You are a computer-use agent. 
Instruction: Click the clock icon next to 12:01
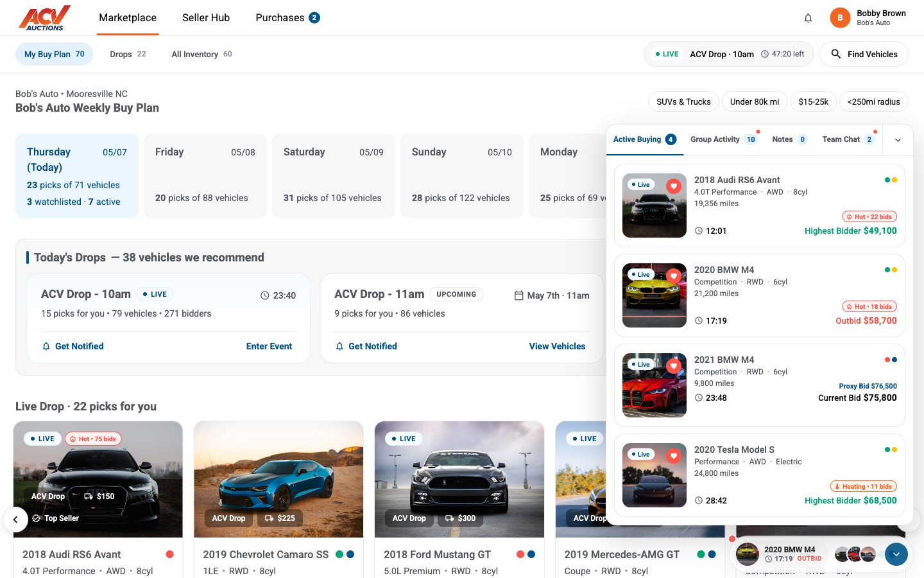point(699,231)
